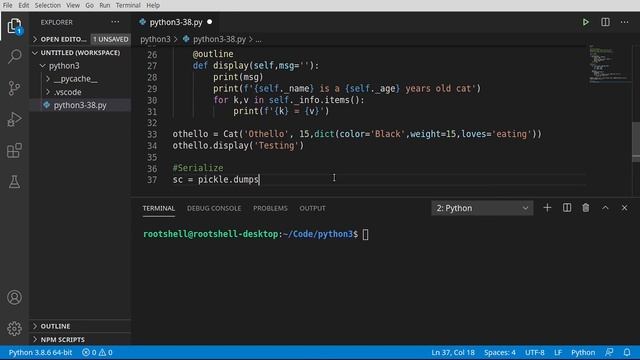Click line number 33 in gutter
The image size is (640, 360).
click(152, 134)
